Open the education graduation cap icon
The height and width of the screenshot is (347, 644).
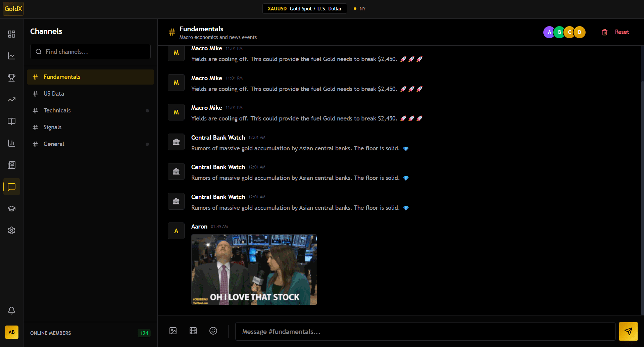click(x=11, y=208)
